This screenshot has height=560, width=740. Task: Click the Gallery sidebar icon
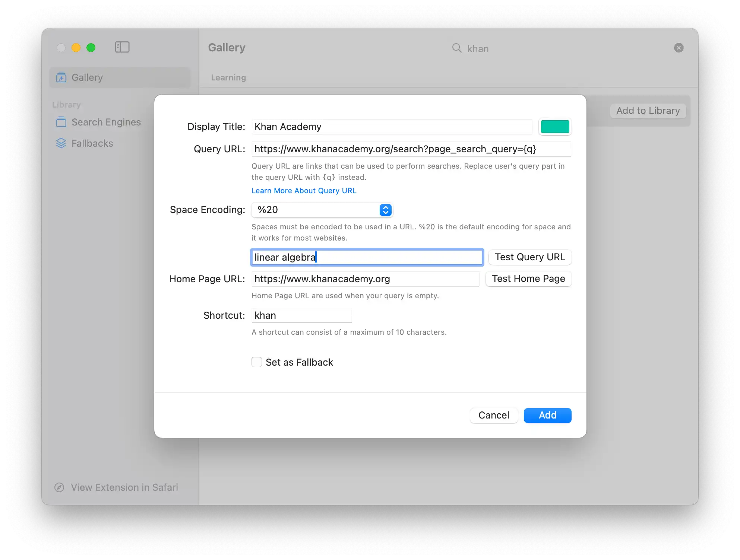[61, 77]
